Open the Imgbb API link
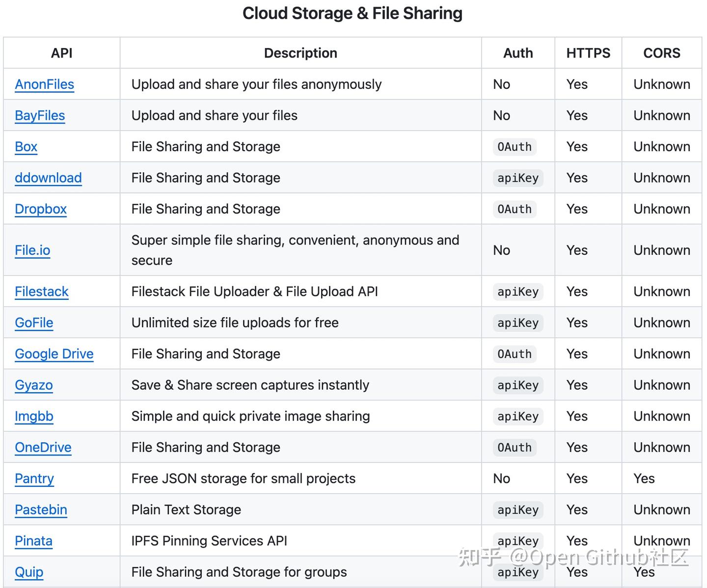The width and height of the screenshot is (707, 588). 34,416
